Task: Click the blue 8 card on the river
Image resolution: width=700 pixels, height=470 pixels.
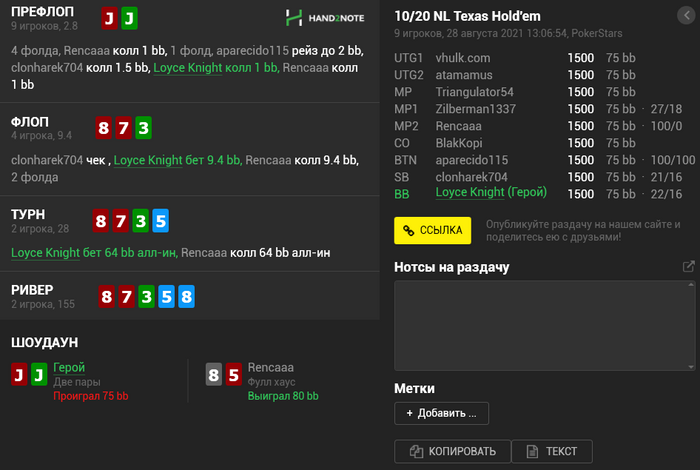Action: (187, 296)
